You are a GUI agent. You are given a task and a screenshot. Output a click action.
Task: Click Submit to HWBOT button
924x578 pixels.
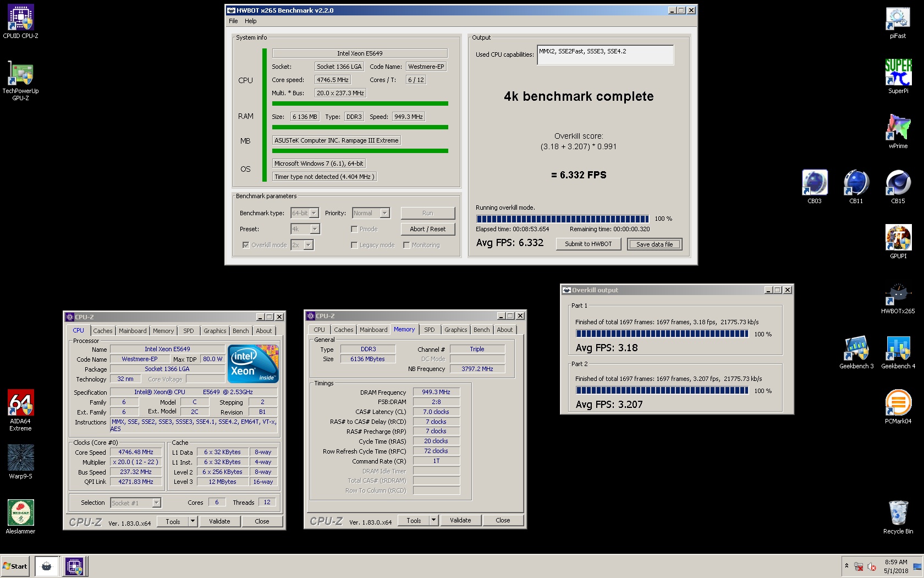[x=588, y=244]
